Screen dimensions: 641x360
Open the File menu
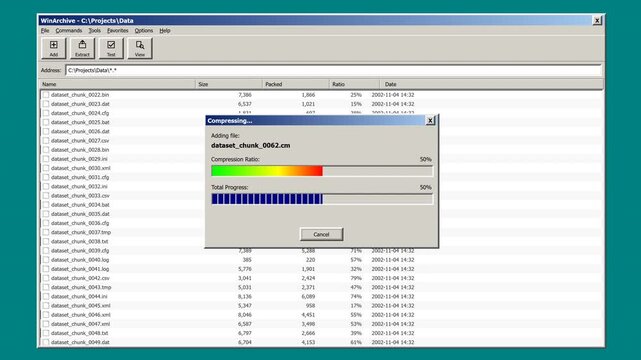[45, 31]
